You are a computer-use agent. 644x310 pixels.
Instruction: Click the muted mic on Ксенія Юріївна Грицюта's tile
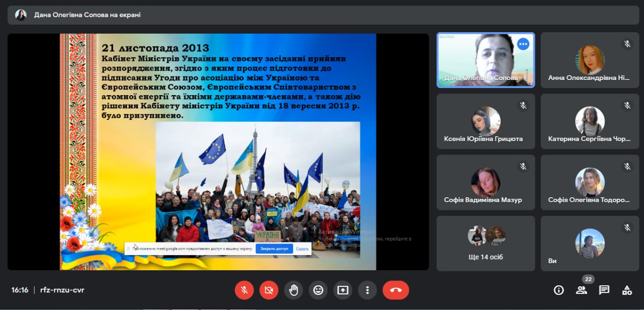(x=523, y=106)
